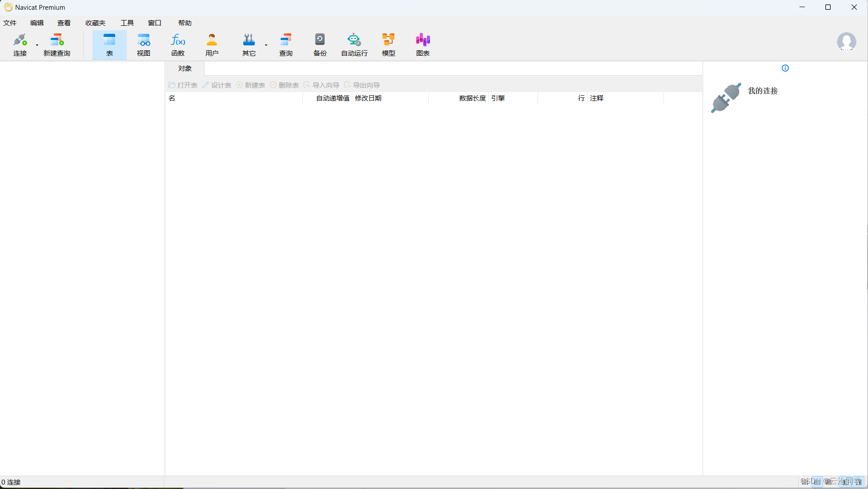Click the blue information icon
Screen dimensions: 868x489
785,68
